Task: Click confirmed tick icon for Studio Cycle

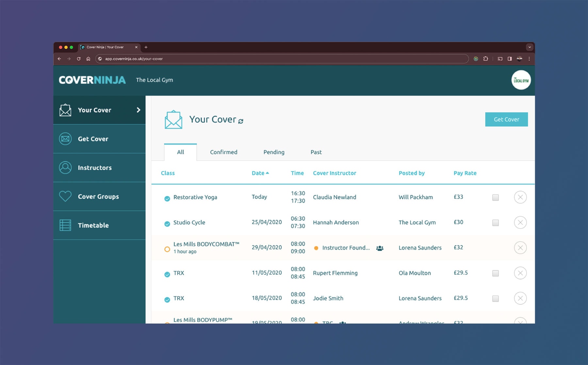Action: click(167, 224)
